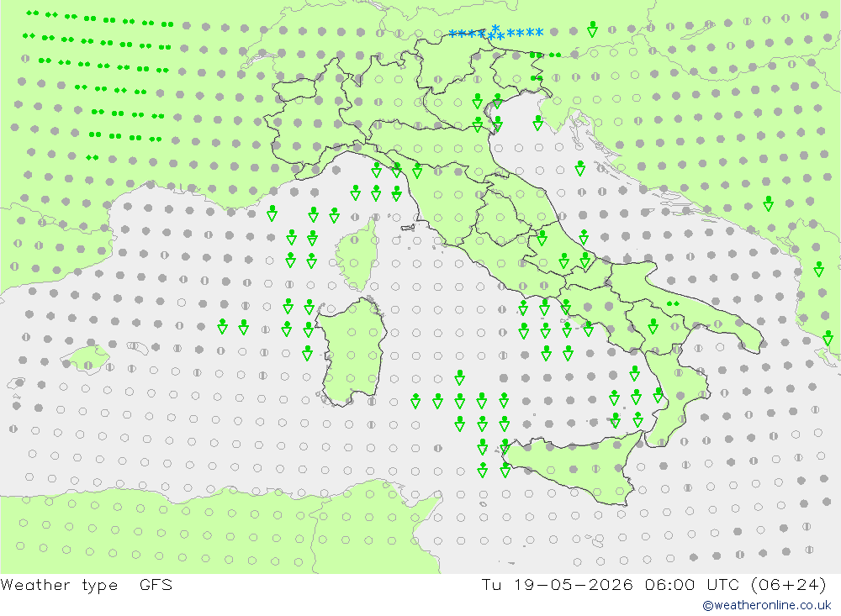This screenshot has height=616, width=841.
Task: Click the single shower symbol in mid-Adriatic Sea
Action: [x=579, y=168]
